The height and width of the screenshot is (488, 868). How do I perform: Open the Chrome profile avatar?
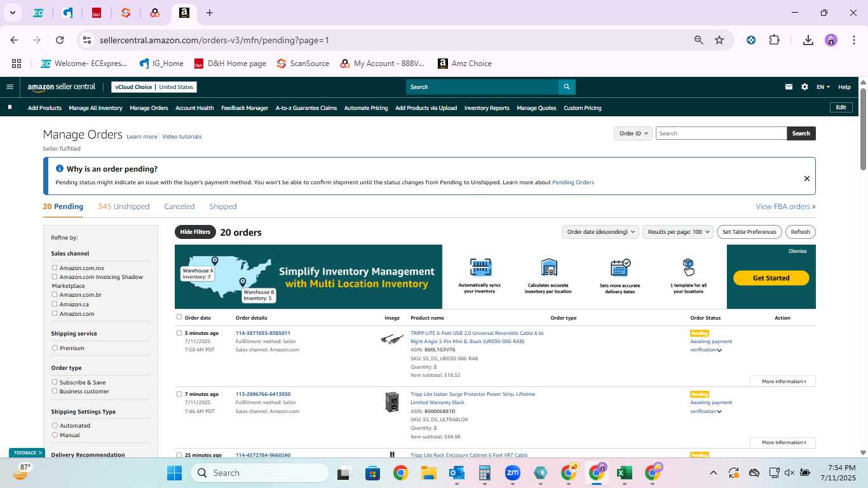pos(831,40)
